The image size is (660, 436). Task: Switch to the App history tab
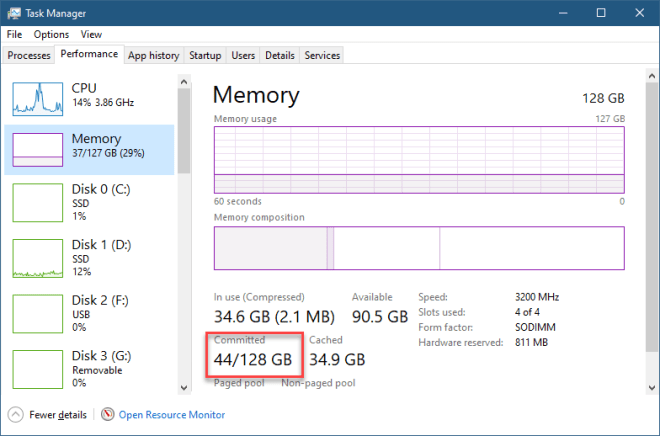coord(153,55)
